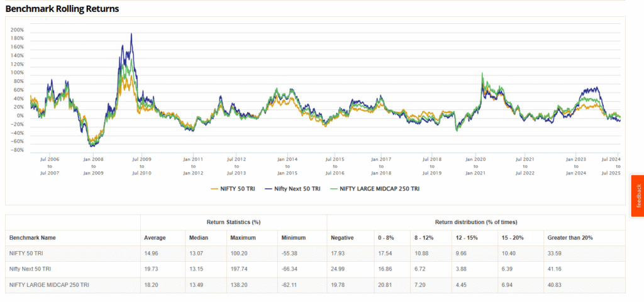Click NIFTY 50 median value 13.07

[196, 254]
